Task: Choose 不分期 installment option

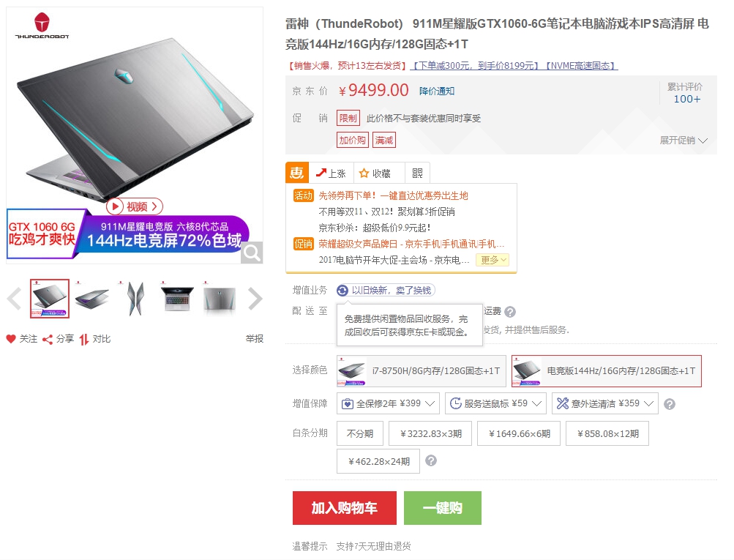Action: (360, 433)
